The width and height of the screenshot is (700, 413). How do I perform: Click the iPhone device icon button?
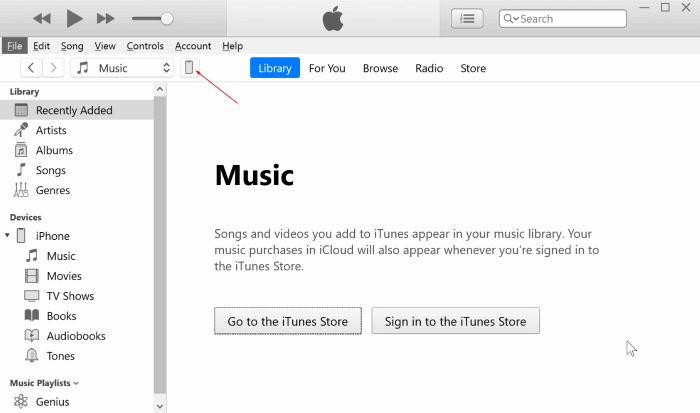tap(190, 68)
